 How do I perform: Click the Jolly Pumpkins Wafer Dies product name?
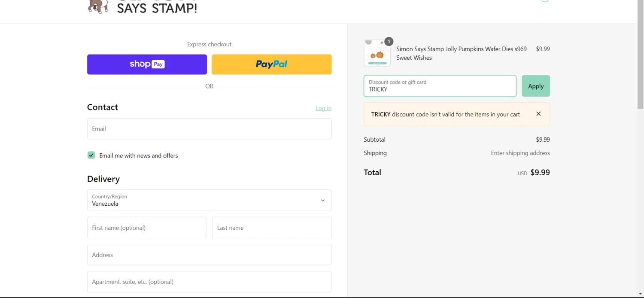[x=462, y=53]
